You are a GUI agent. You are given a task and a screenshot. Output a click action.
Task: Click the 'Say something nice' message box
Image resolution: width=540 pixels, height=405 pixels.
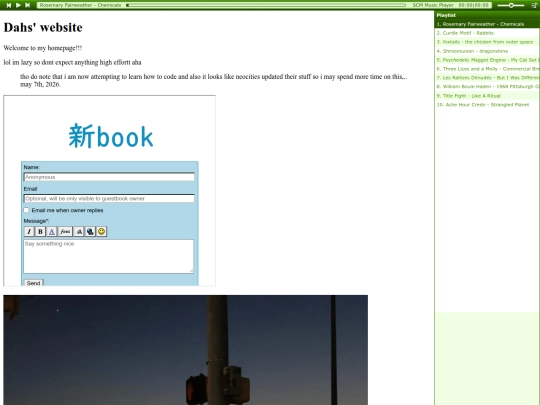click(109, 256)
